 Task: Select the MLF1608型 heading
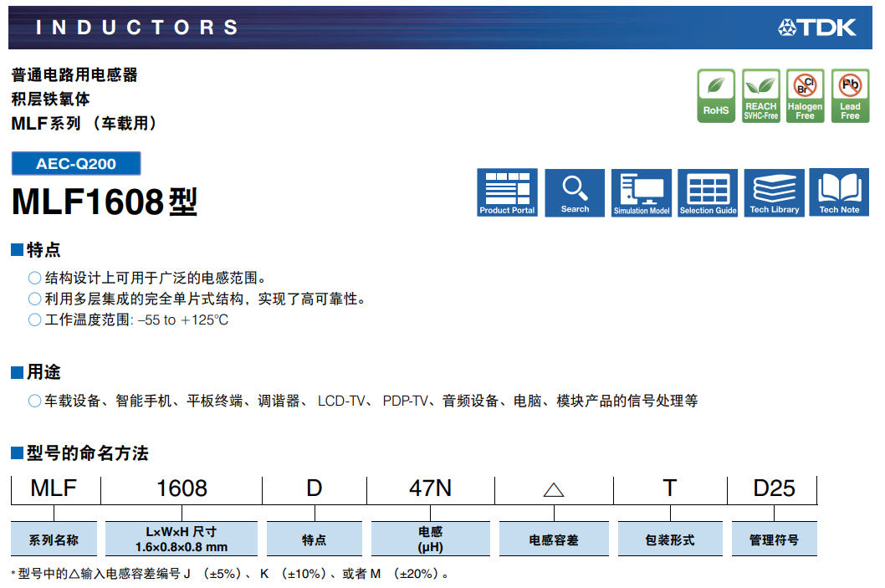pos(105,202)
